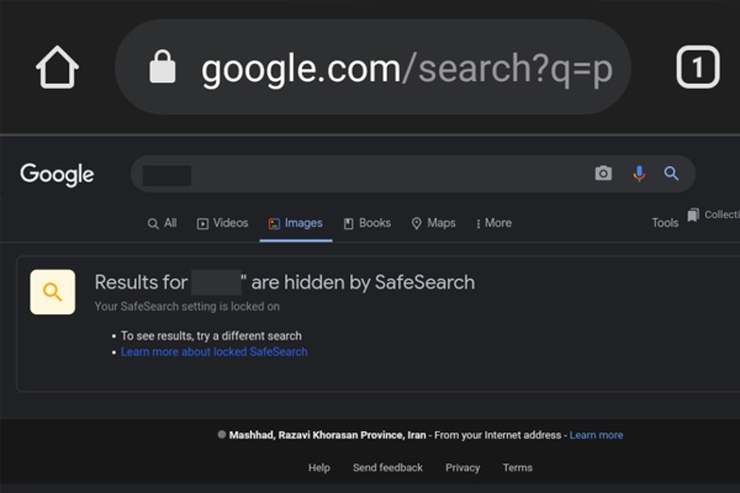
Task: Start voice search with the microphone icon
Action: 639,174
